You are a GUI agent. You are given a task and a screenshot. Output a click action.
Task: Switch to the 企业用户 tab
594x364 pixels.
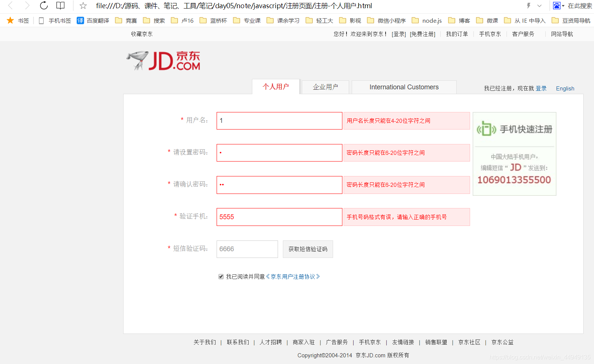coord(325,87)
